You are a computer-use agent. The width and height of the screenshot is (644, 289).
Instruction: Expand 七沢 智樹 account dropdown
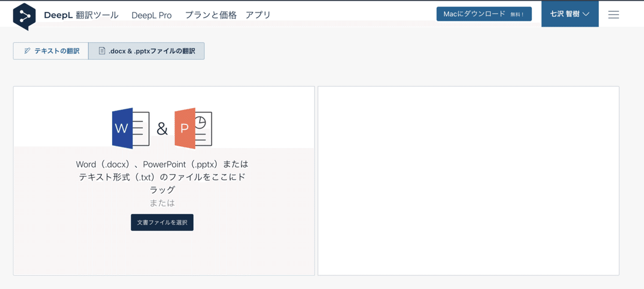[x=570, y=14]
